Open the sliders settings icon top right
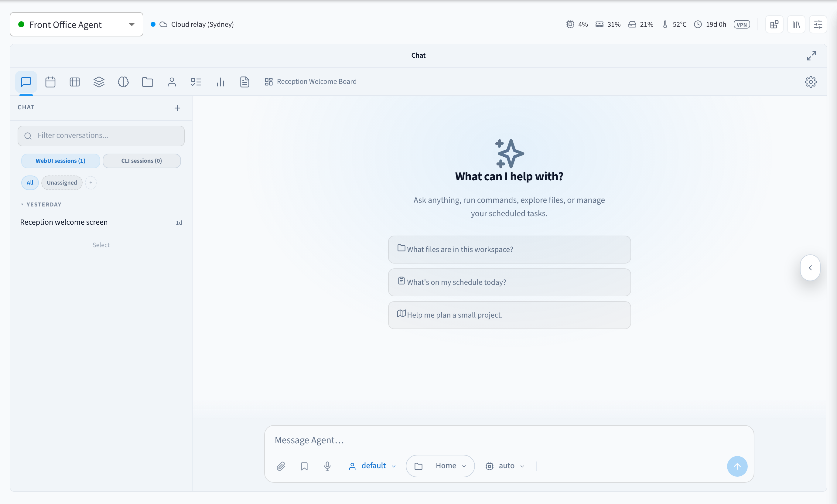837x504 pixels. pos(818,25)
